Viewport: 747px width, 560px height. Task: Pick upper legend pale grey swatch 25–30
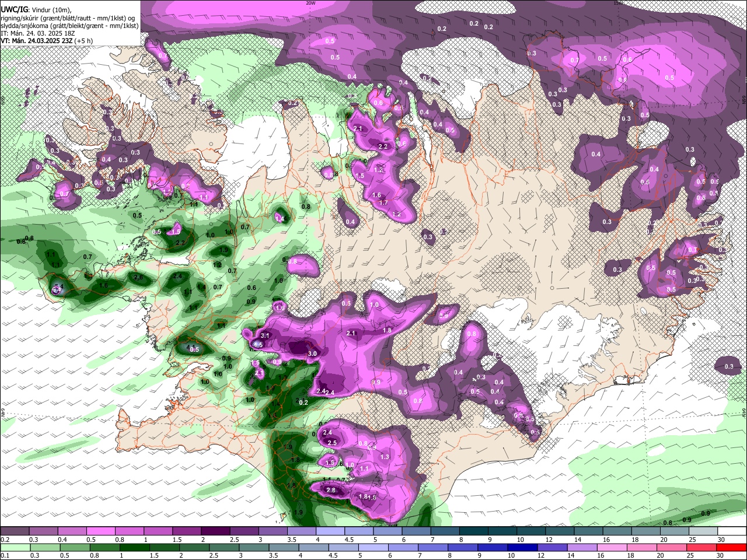pos(704,531)
